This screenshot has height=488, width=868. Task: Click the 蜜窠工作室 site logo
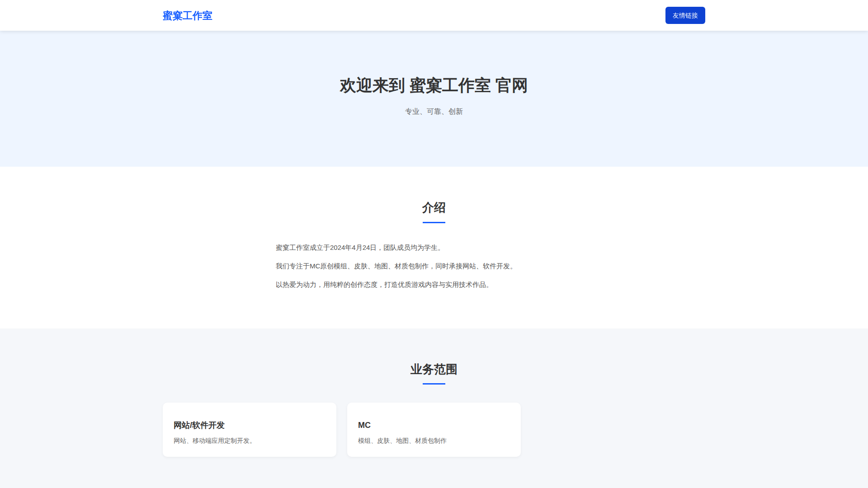point(187,16)
